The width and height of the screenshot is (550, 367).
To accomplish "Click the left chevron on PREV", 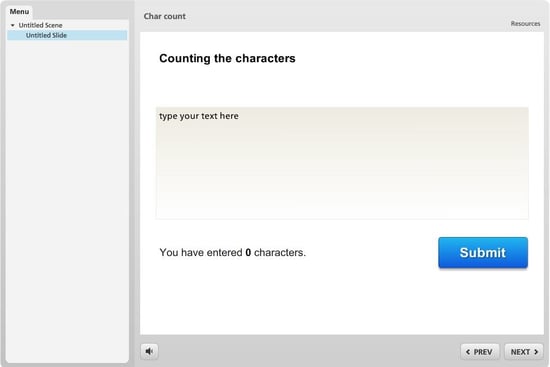I will click(468, 352).
